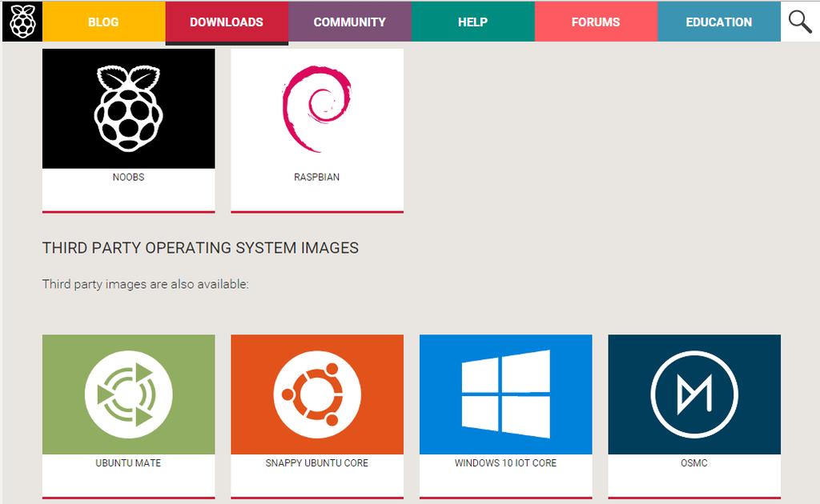Click the Snappy Ubuntu Core logo image
The image size is (820, 504).
point(317,394)
